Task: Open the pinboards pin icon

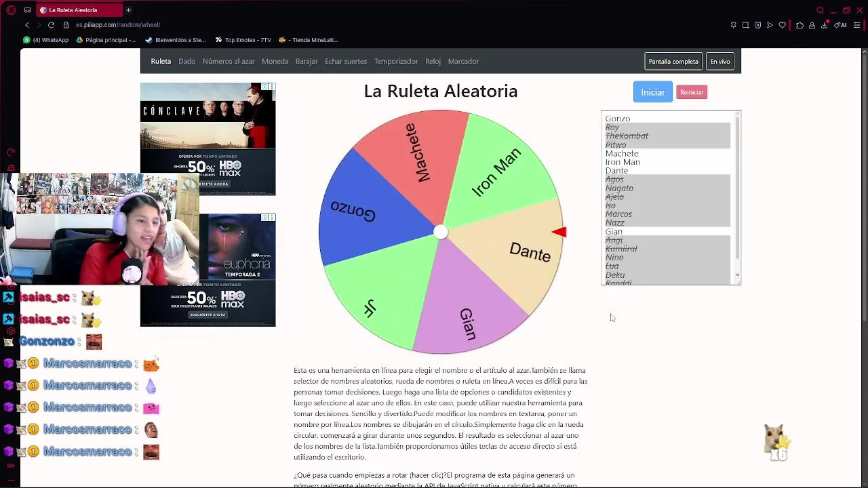Action: [733, 25]
